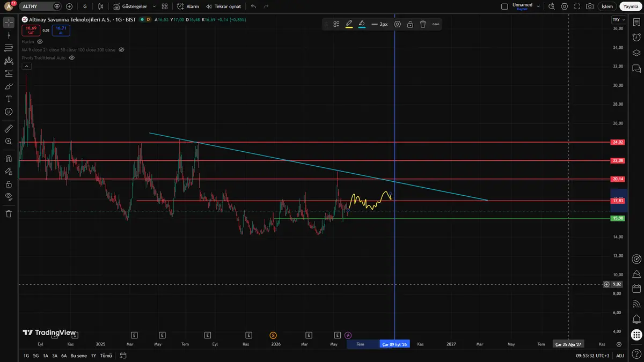Enter fullscreen chart mode
Viewport: 644px width, 362px height.
point(577,6)
